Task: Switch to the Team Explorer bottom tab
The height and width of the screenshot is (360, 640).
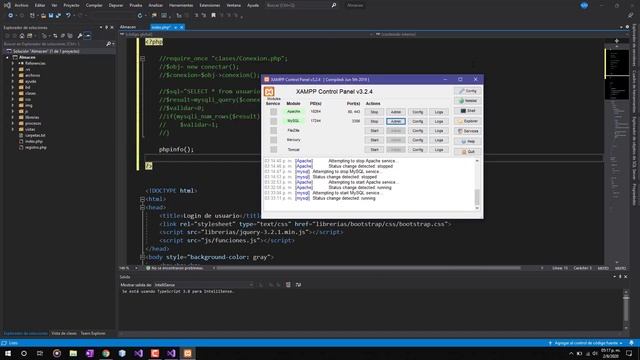Action: 93,333
